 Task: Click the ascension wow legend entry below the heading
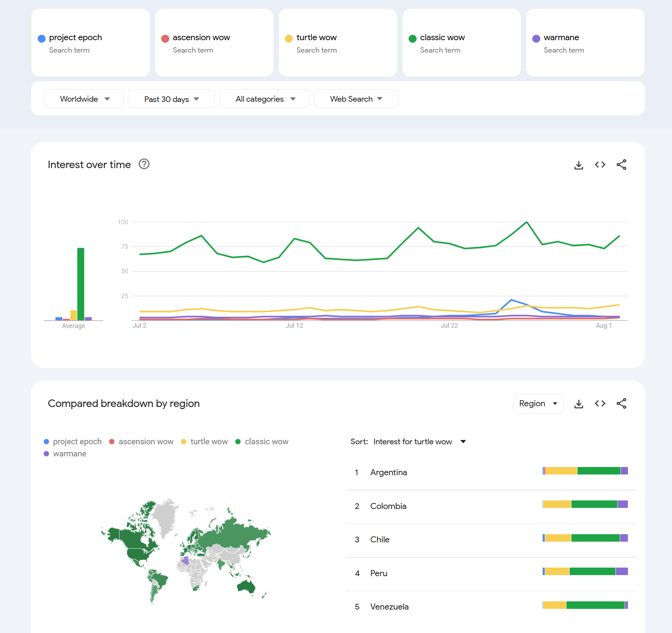pos(141,441)
